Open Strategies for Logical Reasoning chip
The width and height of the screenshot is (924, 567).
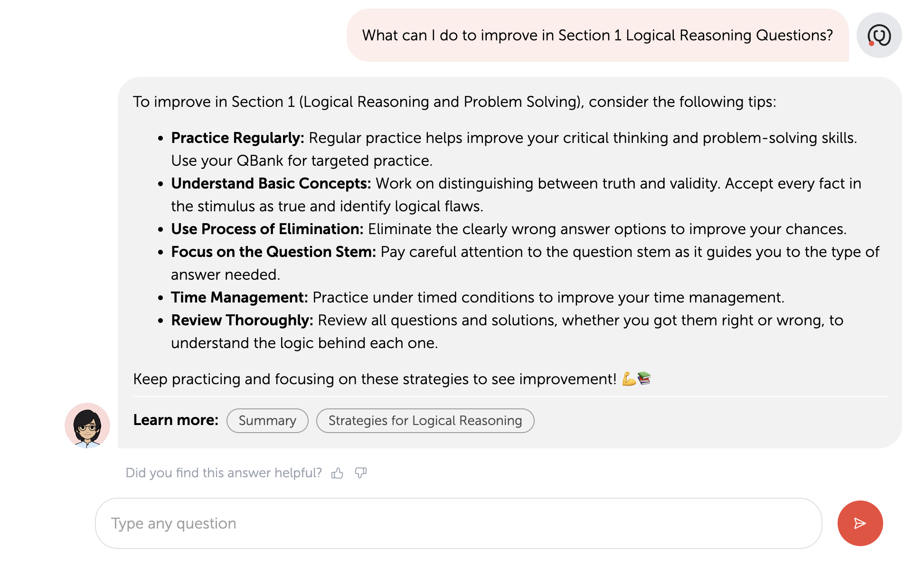pyautogui.click(x=425, y=421)
